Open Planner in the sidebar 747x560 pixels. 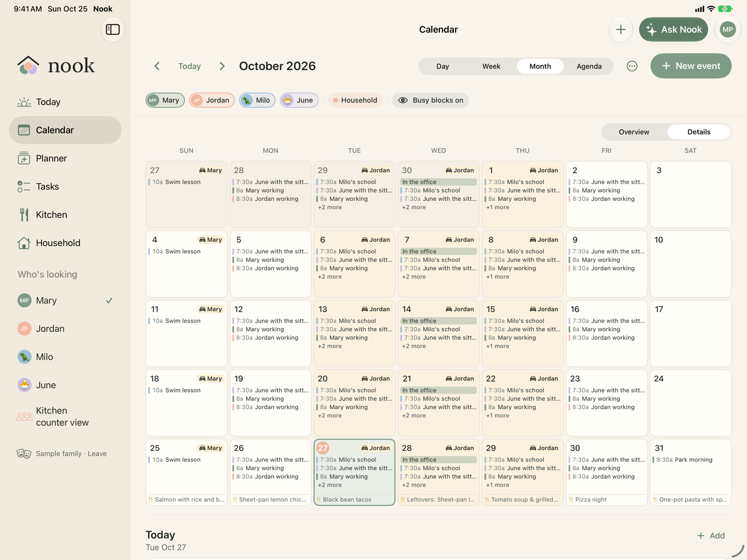pos(65,158)
